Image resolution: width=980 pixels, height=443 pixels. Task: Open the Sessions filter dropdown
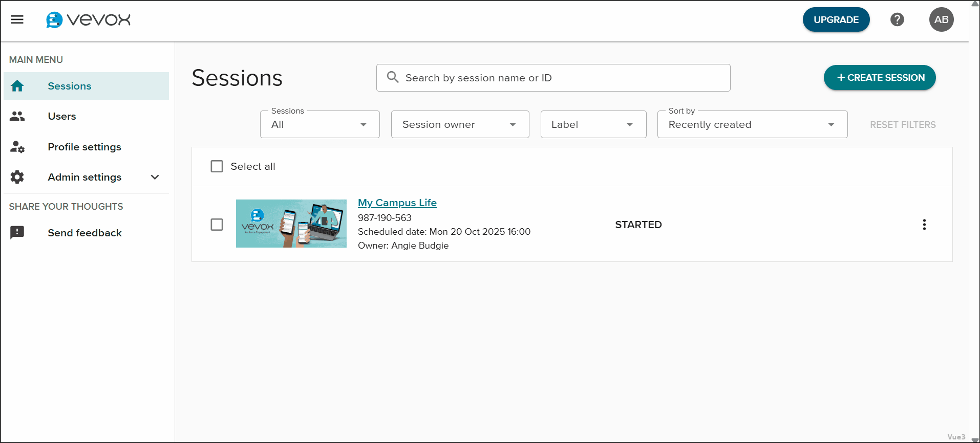[x=319, y=124]
